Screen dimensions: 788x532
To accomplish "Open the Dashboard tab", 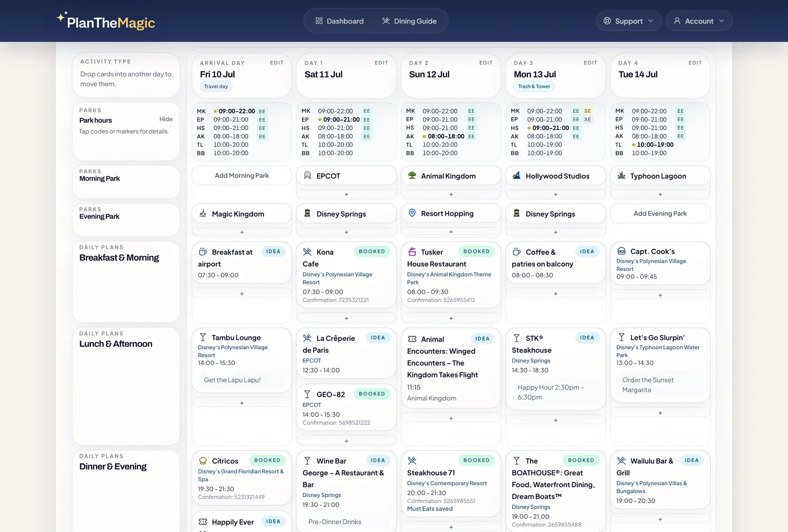I will tap(339, 21).
